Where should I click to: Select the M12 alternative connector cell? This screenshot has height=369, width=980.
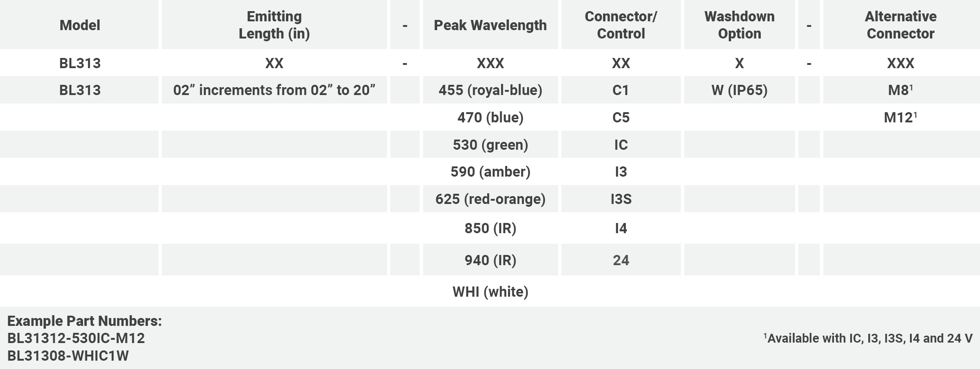click(900, 117)
